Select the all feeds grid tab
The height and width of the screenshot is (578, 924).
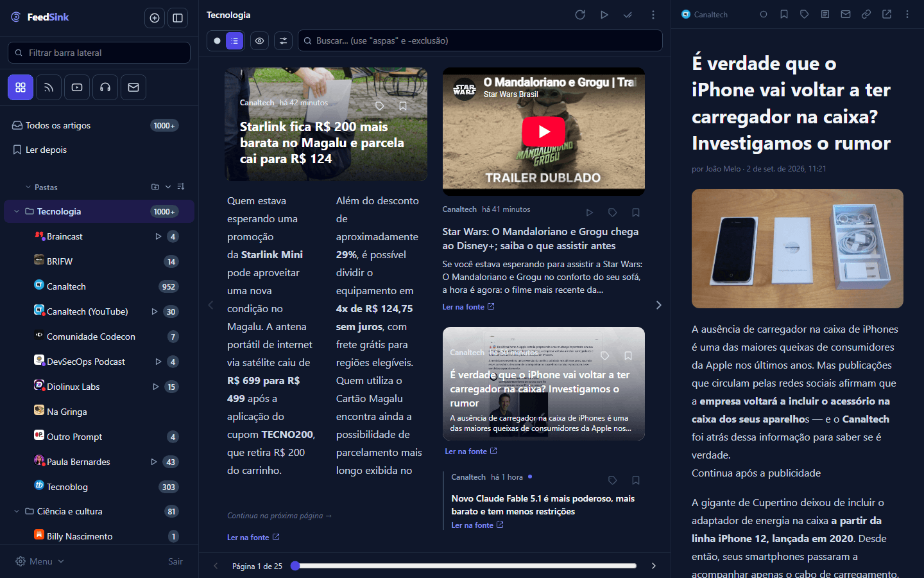(21, 87)
